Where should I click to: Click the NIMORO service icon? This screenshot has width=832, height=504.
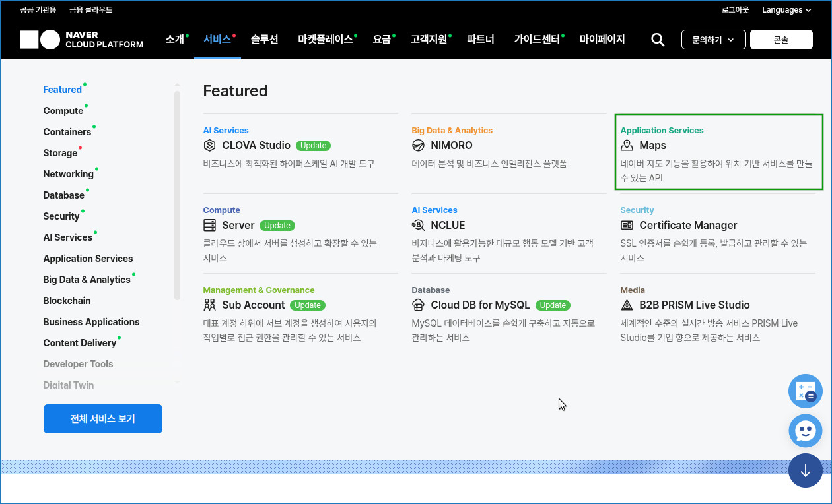pyautogui.click(x=418, y=145)
